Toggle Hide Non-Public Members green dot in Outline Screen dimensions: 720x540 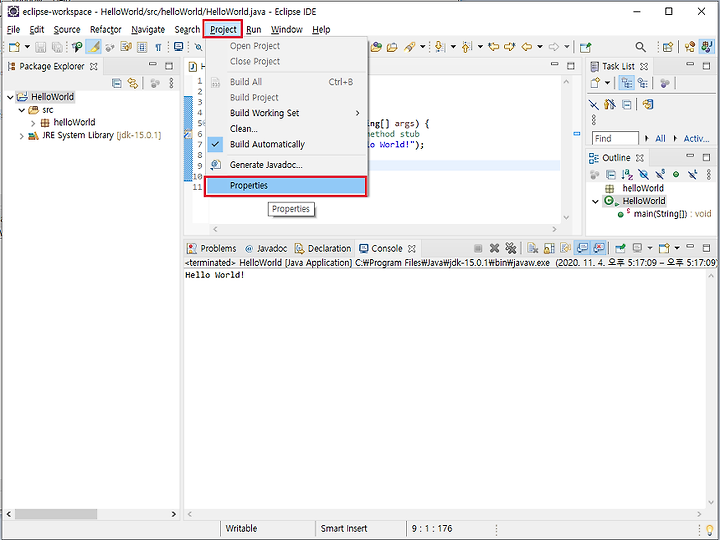coord(676,174)
